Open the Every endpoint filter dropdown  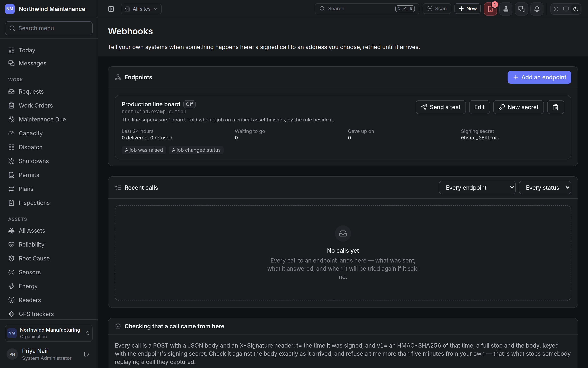click(477, 187)
